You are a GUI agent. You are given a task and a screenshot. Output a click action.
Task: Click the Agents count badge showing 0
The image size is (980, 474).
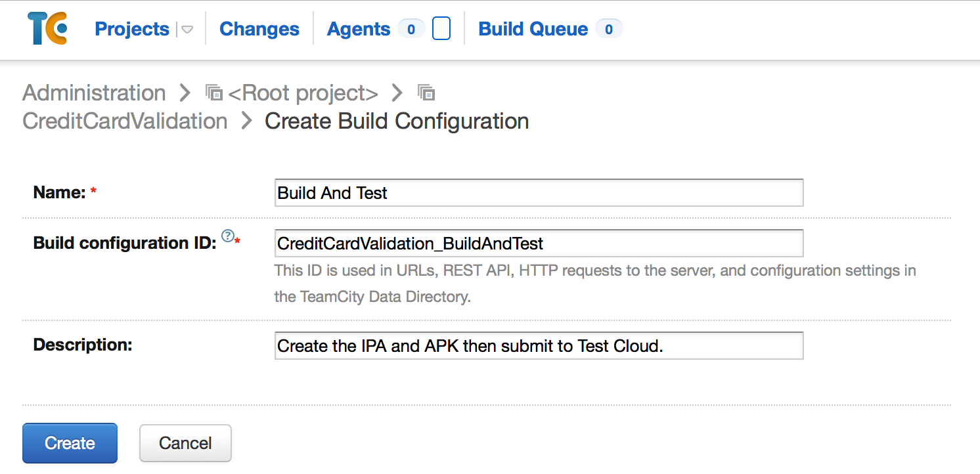point(411,29)
